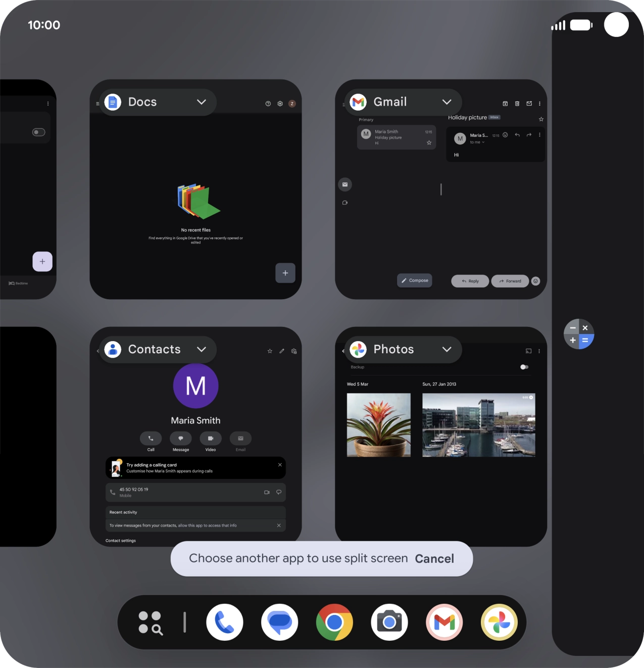Choose the bromeliad plant photo thumbnail
Screen dimensions: 644x668
(379, 425)
